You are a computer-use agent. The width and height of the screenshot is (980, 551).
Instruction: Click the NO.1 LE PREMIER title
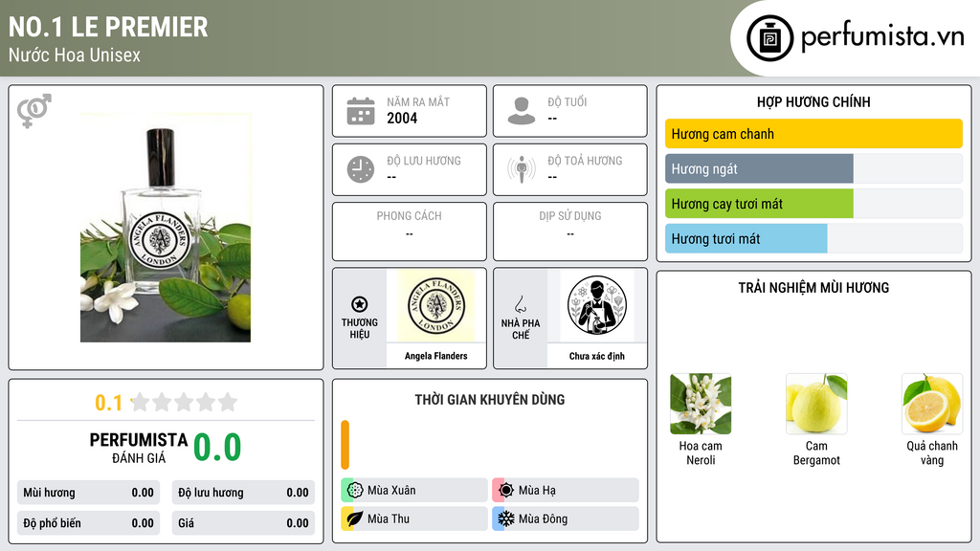click(x=108, y=27)
